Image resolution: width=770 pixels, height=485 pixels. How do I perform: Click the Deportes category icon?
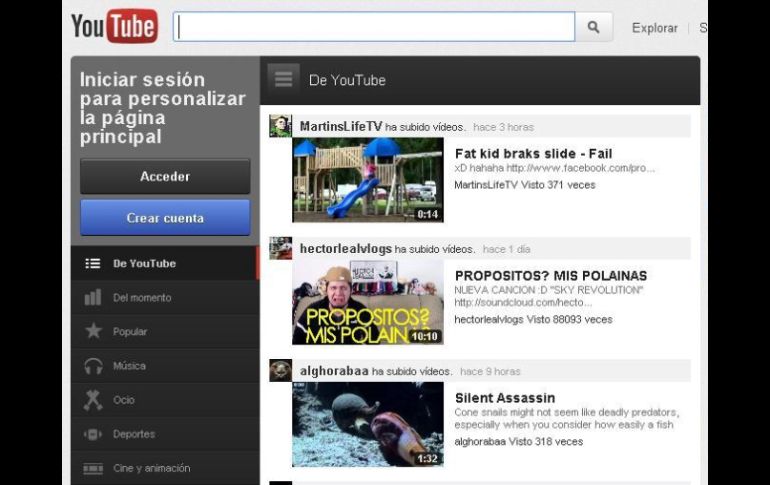[x=93, y=434]
